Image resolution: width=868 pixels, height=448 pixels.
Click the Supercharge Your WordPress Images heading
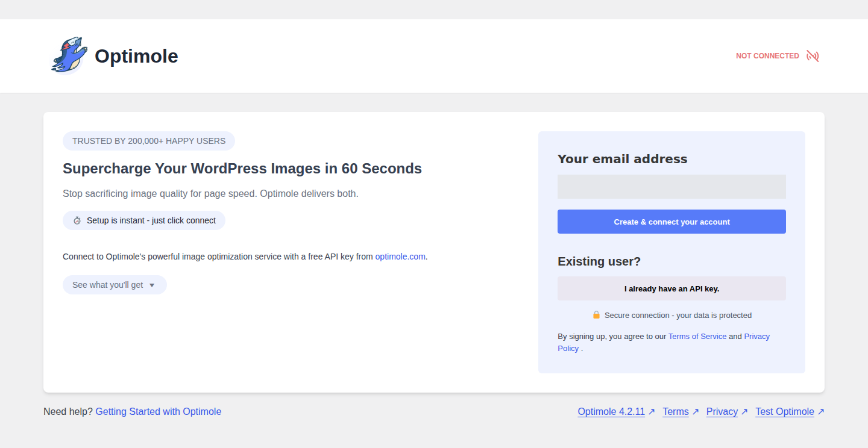[242, 169]
